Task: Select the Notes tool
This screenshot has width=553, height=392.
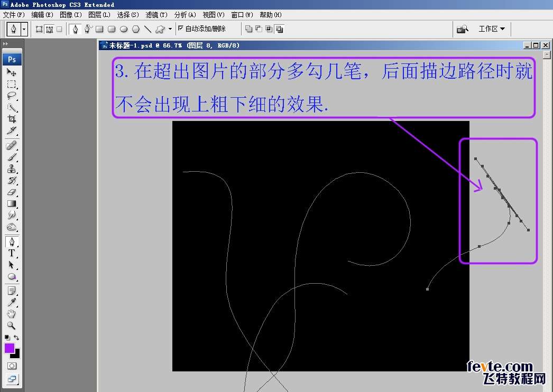Action: pos(12,291)
